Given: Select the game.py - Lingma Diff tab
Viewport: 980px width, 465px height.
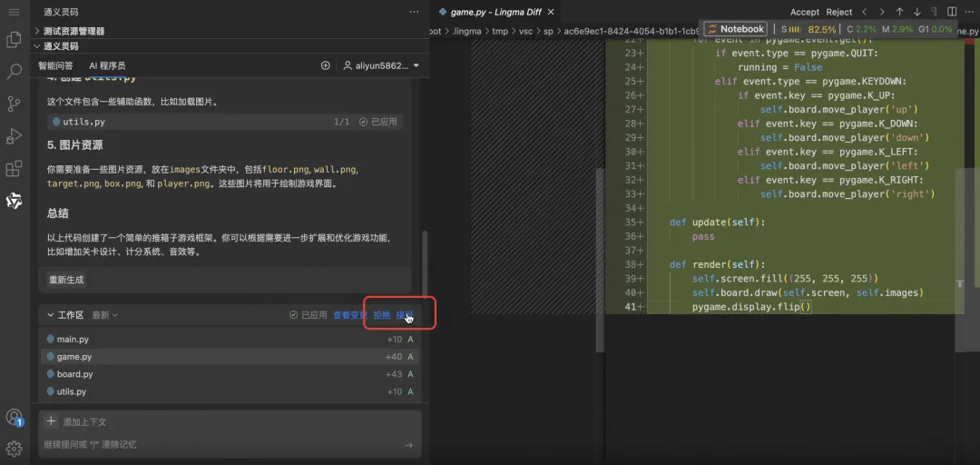Looking at the screenshot, I should (495, 12).
